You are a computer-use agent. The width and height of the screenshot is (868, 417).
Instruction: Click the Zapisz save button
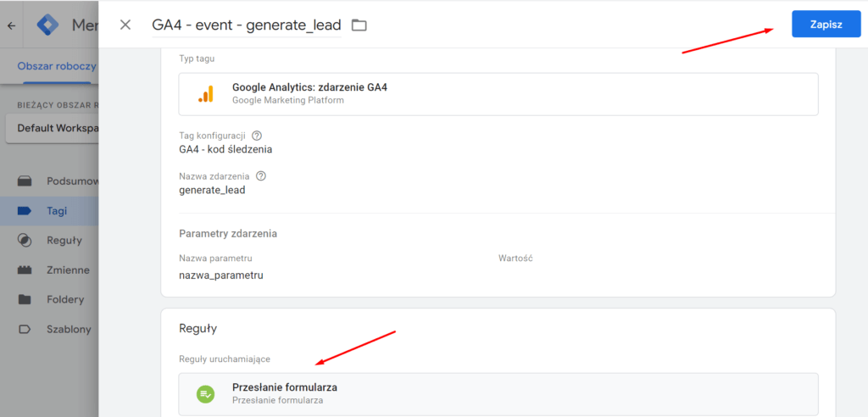pyautogui.click(x=826, y=25)
